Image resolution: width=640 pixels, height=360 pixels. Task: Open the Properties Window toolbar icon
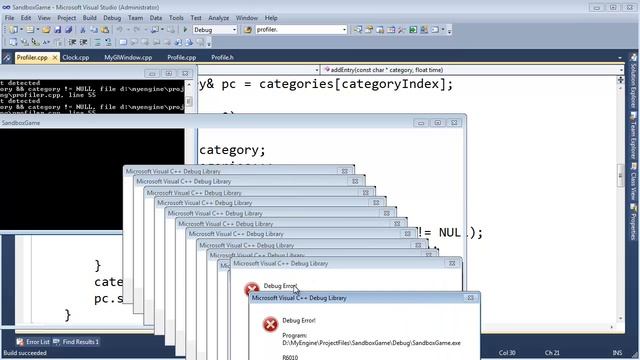pyautogui.click(x=369, y=30)
